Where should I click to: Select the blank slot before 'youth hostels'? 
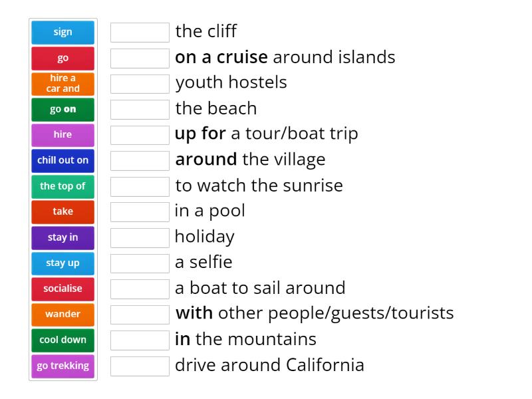coord(140,83)
